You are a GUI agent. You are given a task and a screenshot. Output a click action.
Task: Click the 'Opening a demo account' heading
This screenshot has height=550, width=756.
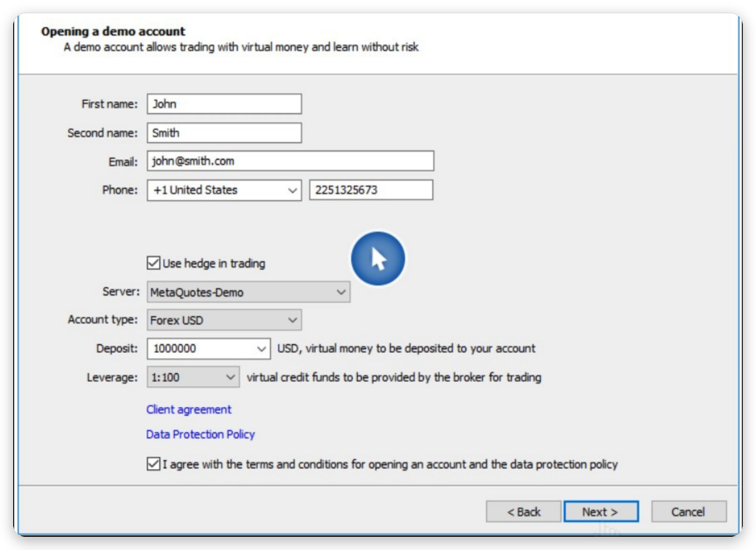(x=113, y=31)
